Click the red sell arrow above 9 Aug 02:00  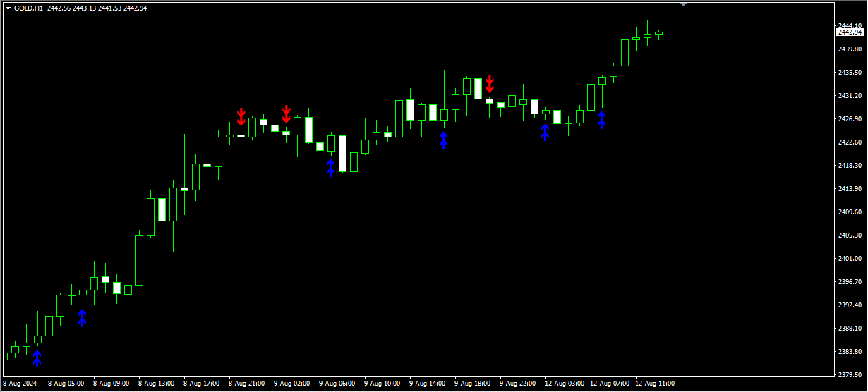[x=287, y=114]
